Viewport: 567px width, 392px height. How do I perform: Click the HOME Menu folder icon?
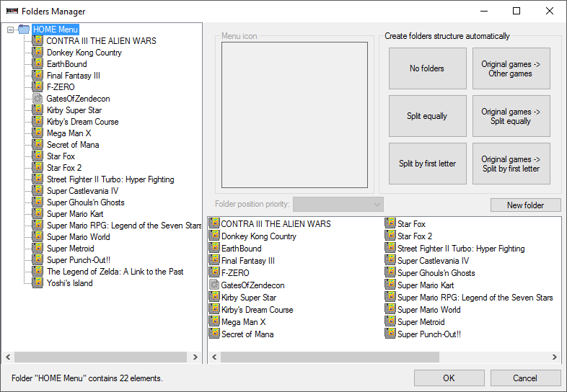point(24,30)
